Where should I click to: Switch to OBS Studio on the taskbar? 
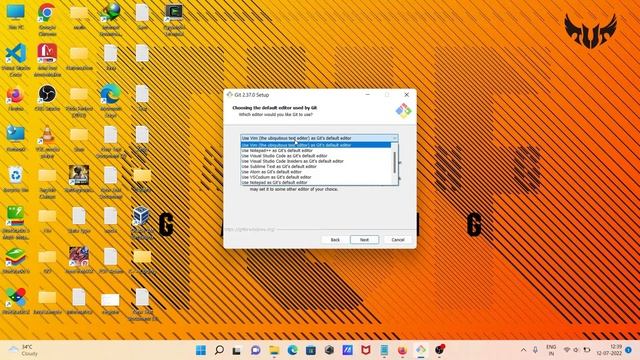(440, 350)
